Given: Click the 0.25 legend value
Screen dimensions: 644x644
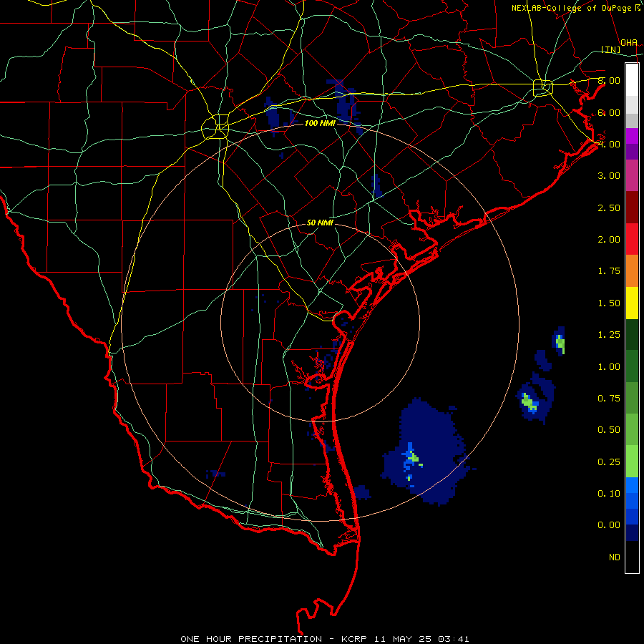Looking at the screenshot, I should coord(609,462).
